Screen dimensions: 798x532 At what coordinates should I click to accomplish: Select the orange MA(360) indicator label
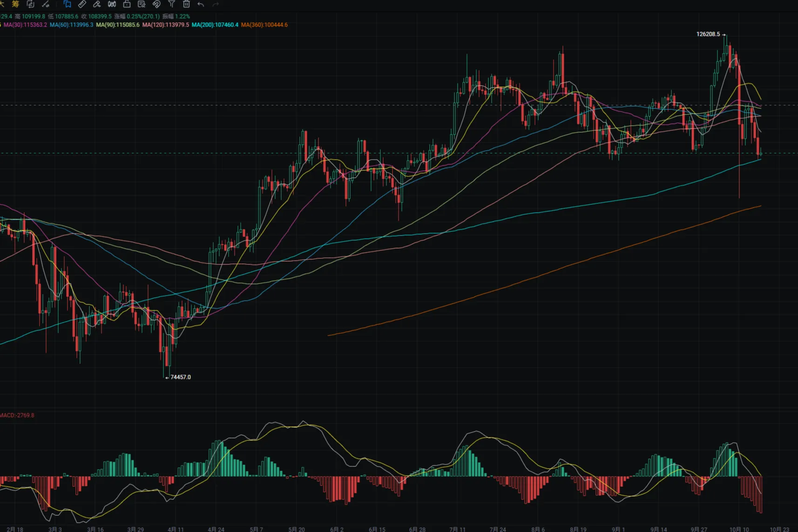pyautogui.click(x=264, y=25)
